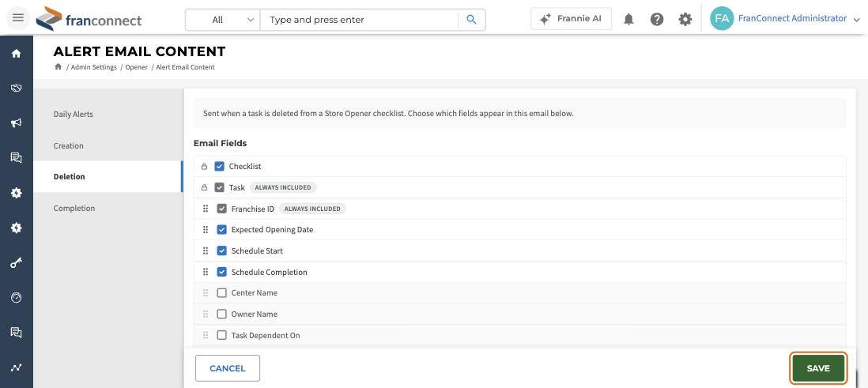
Task: Go to Home in left sidebar
Action: 16,53
